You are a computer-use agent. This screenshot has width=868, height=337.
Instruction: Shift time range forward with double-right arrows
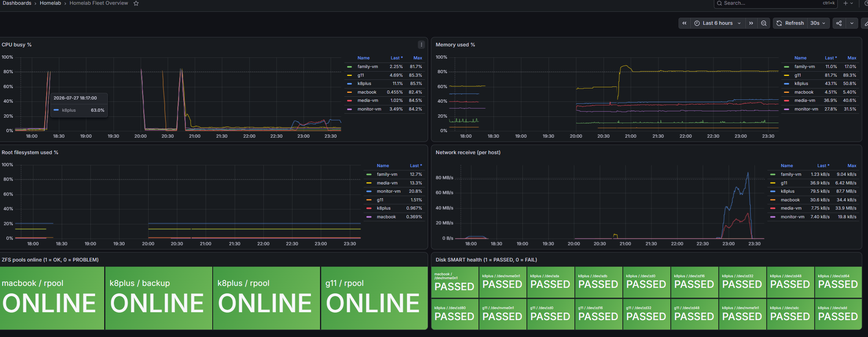pos(751,23)
